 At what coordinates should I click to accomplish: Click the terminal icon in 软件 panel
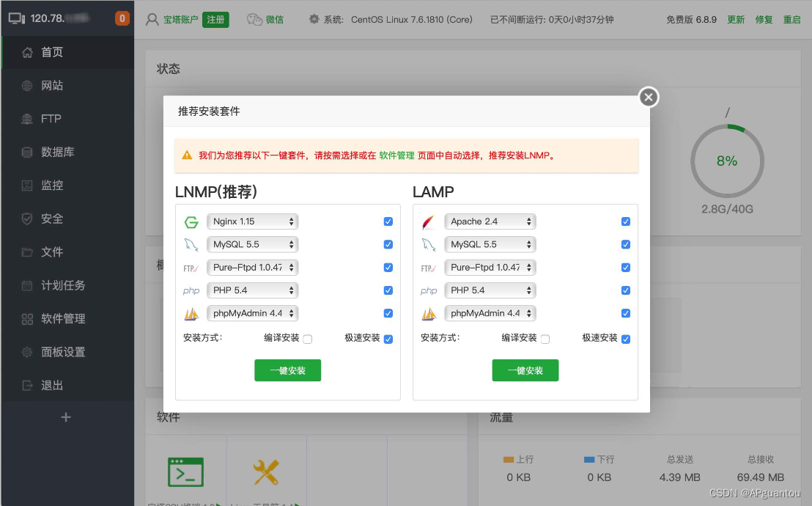(x=185, y=472)
